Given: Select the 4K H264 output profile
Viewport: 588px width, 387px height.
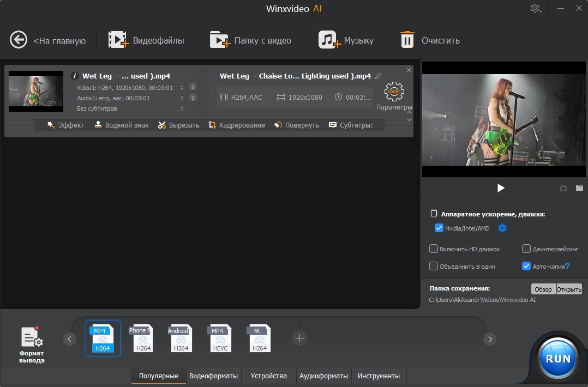Looking at the screenshot, I should [x=259, y=338].
